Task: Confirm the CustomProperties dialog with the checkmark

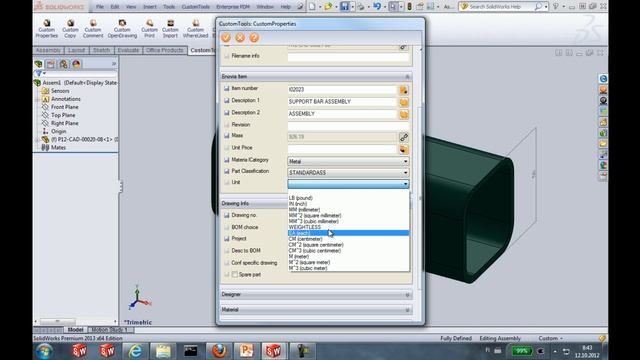Action: 226,38
